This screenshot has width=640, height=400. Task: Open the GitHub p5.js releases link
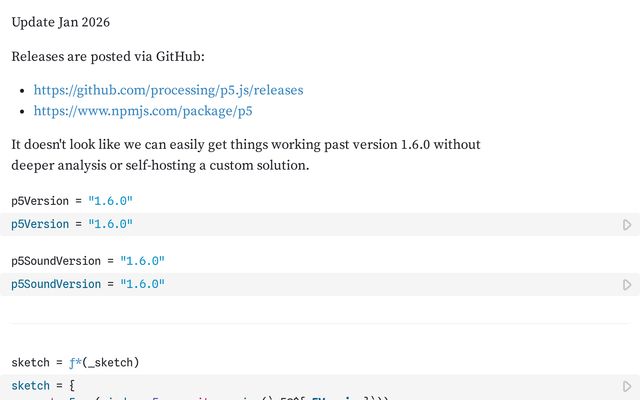click(x=168, y=90)
